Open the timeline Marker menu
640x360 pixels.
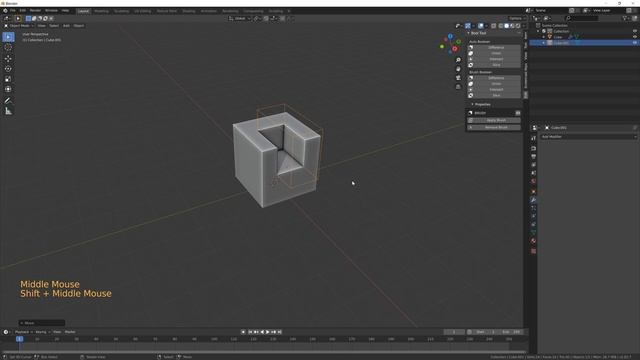click(70, 332)
